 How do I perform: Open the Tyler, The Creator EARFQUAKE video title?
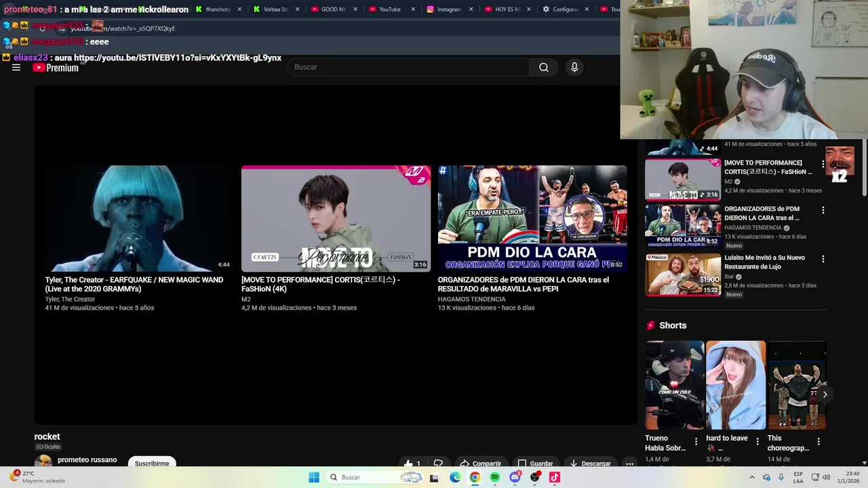[134, 284]
